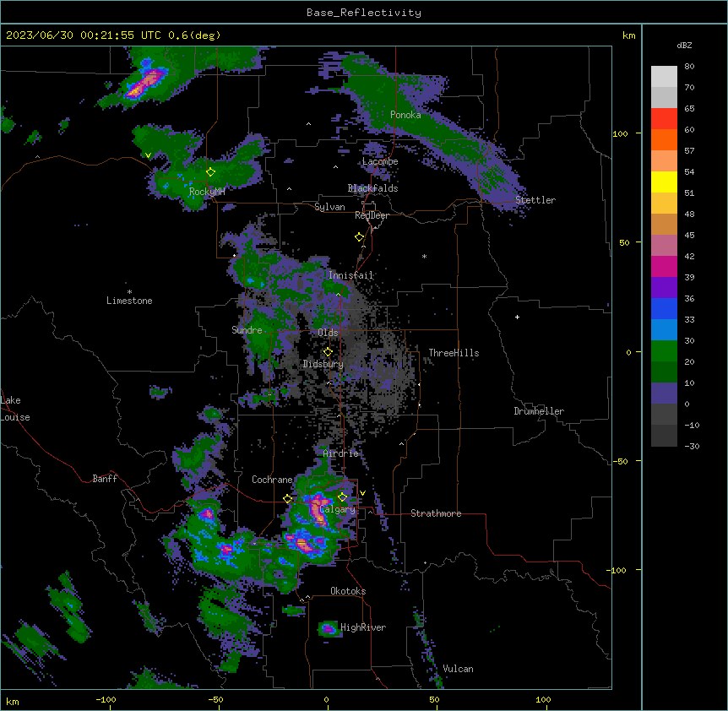
Task: Click the Drumheller label
Action: click(x=539, y=411)
